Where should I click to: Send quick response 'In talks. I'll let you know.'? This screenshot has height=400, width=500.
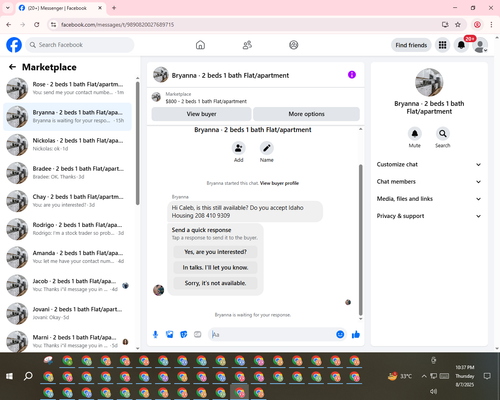[x=215, y=267]
